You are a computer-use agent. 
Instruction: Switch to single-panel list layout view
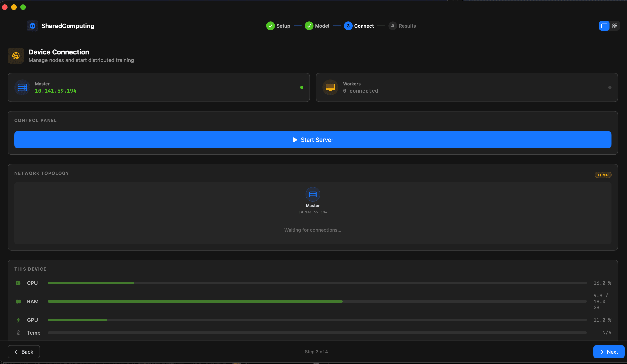coord(604,26)
